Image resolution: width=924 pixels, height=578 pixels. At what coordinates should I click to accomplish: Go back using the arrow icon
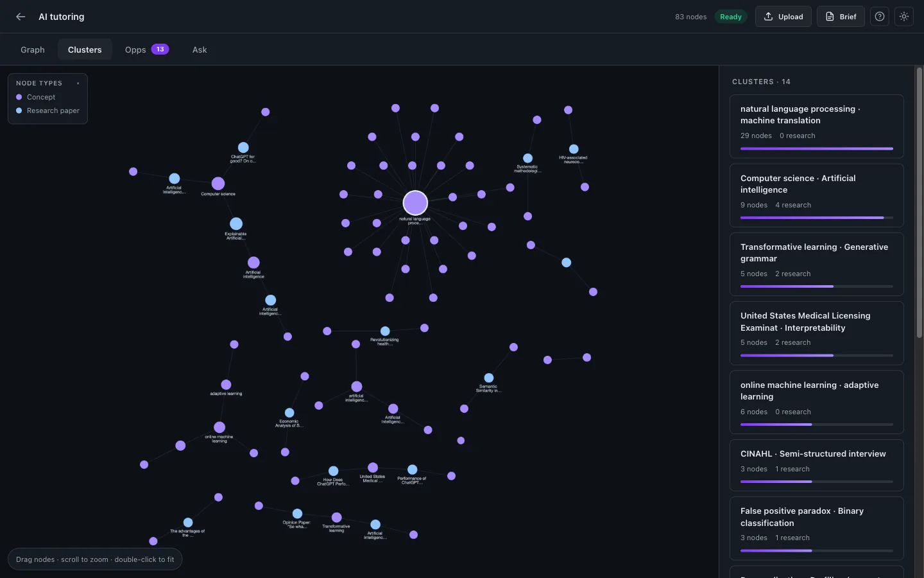pos(21,17)
